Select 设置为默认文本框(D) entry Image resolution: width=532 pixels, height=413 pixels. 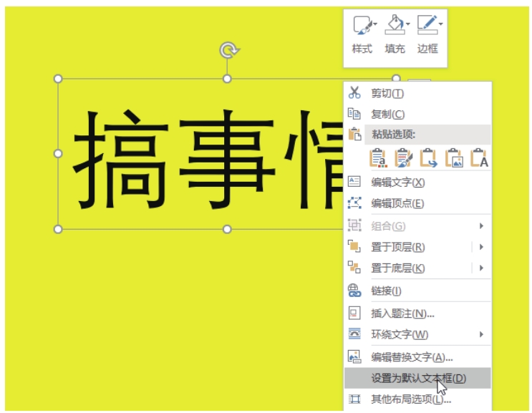418,378
